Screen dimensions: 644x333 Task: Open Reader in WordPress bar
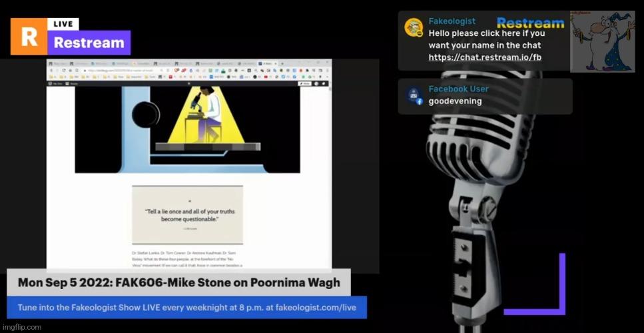71,84
